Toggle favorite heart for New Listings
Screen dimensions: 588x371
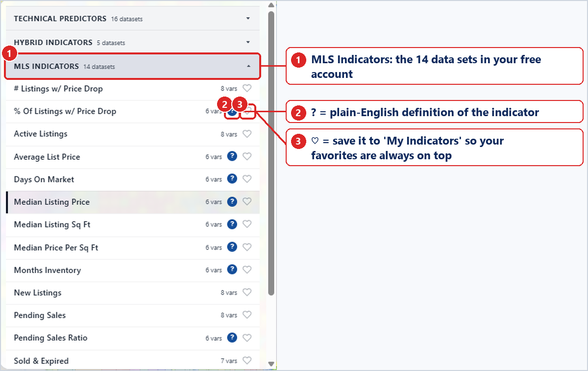247,292
